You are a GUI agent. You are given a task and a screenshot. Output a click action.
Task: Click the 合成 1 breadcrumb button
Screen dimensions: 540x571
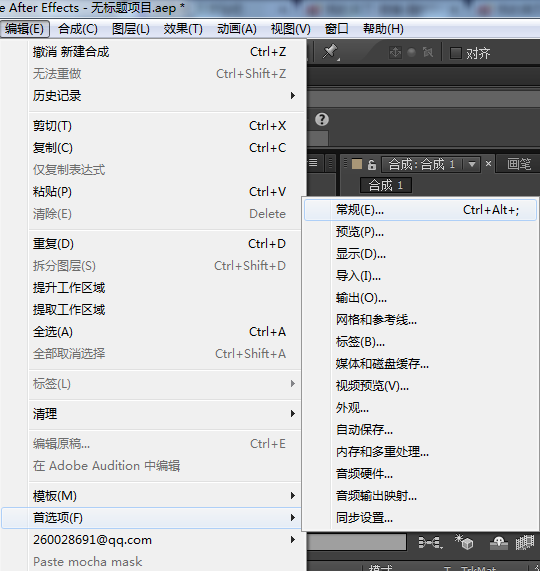point(386,185)
